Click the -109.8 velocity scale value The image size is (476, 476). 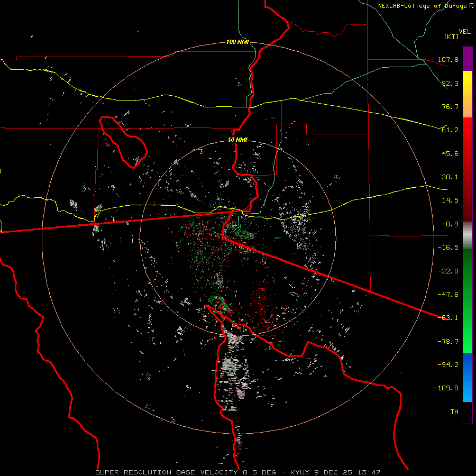[446, 388]
